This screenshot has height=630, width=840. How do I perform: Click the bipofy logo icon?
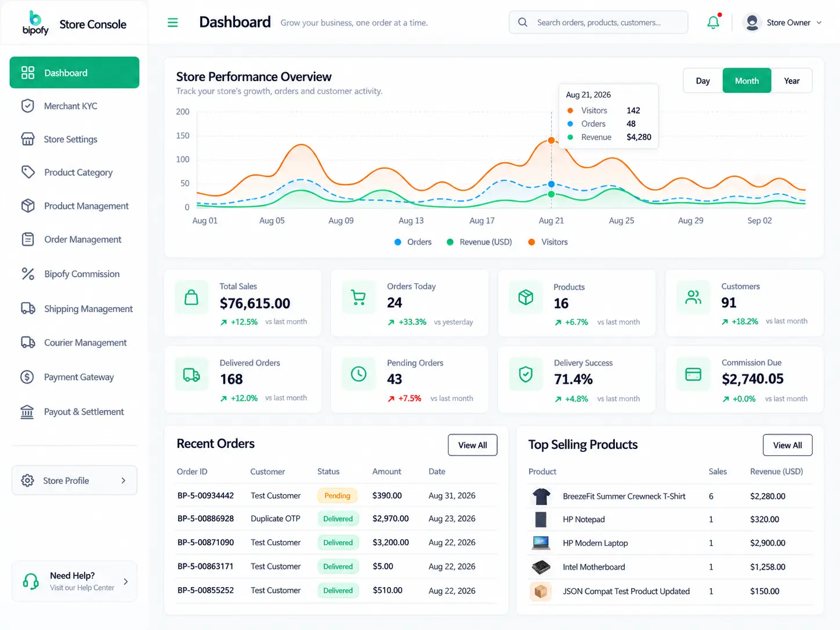(x=35, y=23)
